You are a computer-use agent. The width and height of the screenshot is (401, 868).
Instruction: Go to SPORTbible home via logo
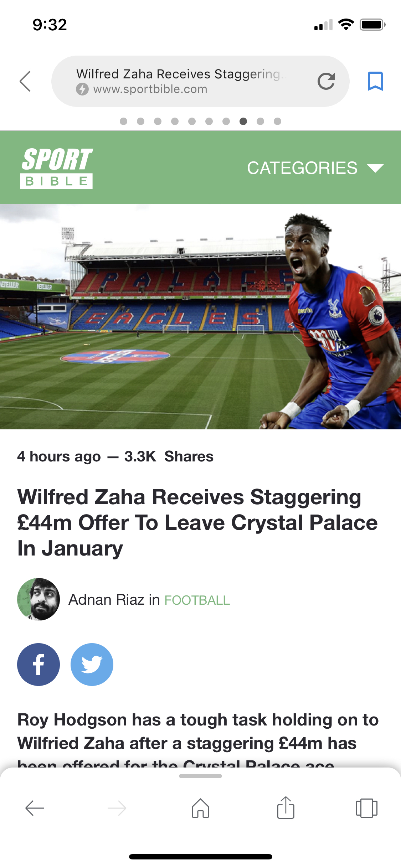click(56, 168)
